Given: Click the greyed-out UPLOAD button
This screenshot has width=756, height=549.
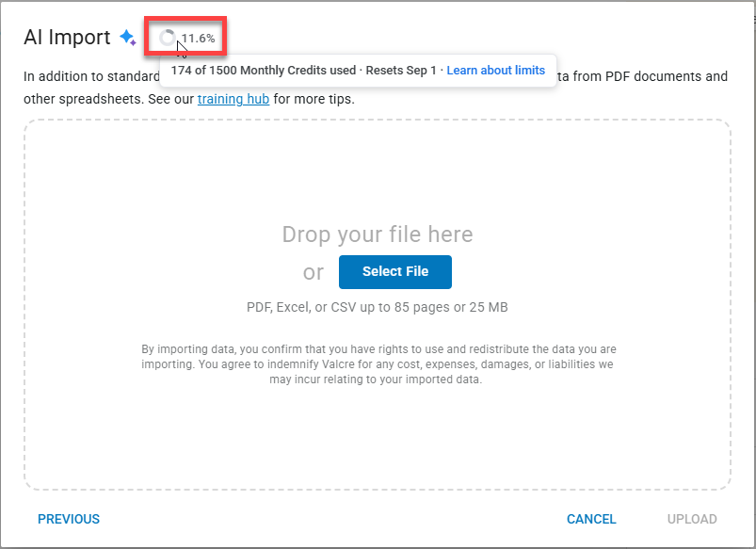Looking at the screenshot, I should (x=692, y=519).
